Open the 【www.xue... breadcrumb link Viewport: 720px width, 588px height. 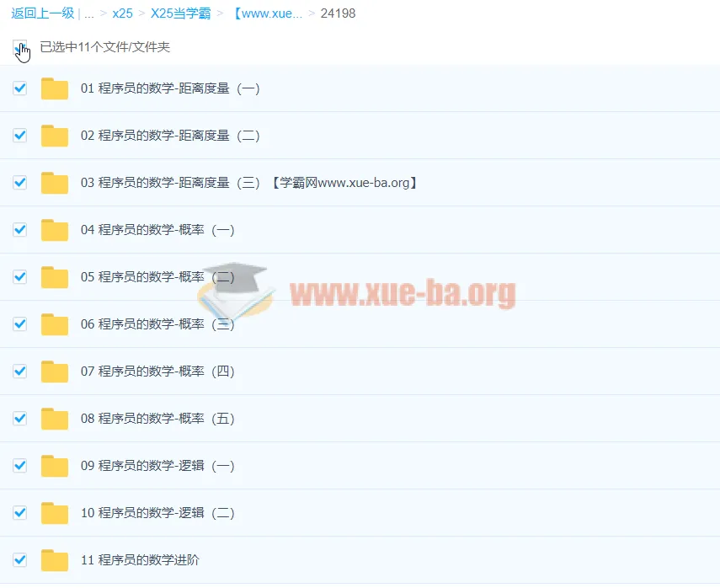(x=266, y=13)
